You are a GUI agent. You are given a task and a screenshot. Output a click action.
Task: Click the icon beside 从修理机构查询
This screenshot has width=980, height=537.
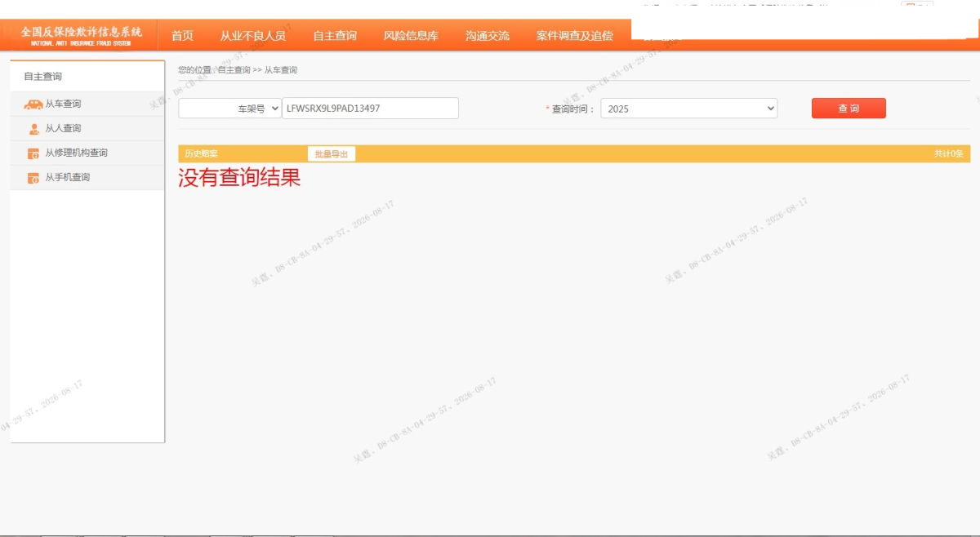(33, 153)
